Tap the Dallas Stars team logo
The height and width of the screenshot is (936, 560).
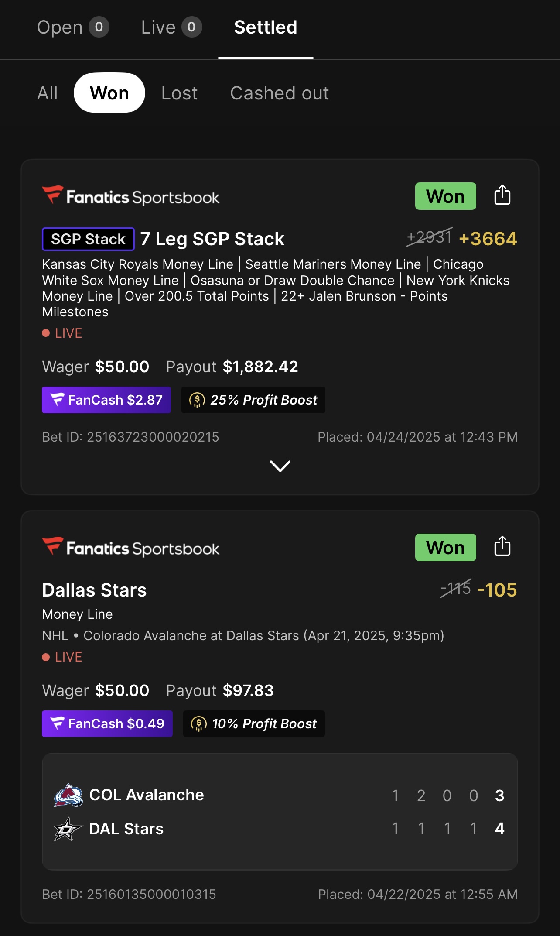67,829
